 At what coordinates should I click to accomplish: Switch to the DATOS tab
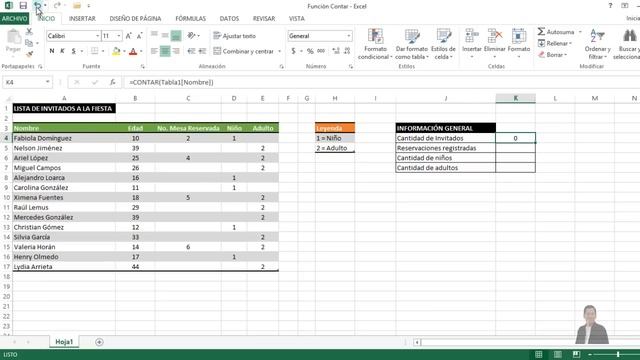coord(229,19)
